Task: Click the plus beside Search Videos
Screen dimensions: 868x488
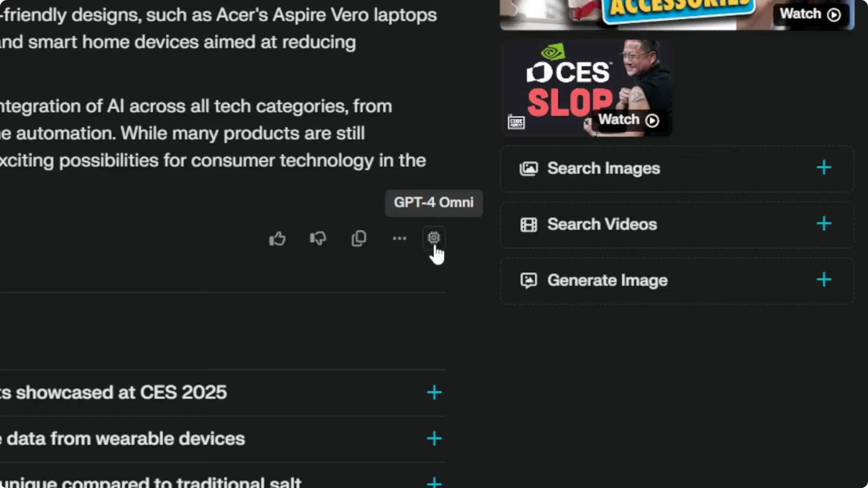Action: click(824, 224)
